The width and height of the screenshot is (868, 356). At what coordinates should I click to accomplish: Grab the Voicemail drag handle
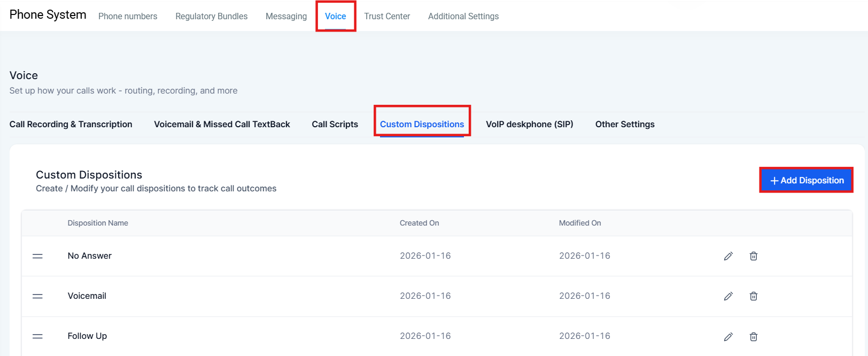point(37,296)
